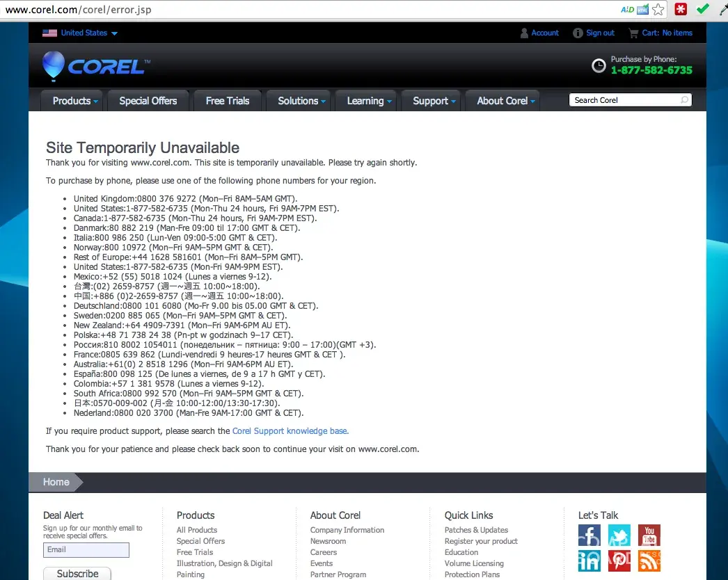The height and width of the screenshot is (580, 728).
Task: Open Newsroom footer link
Action: click(x=328, y=541)
